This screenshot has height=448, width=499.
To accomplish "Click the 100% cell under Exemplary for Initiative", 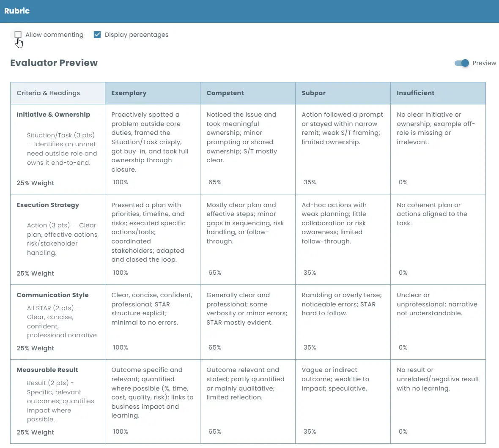I will click(x=121, y=182).
